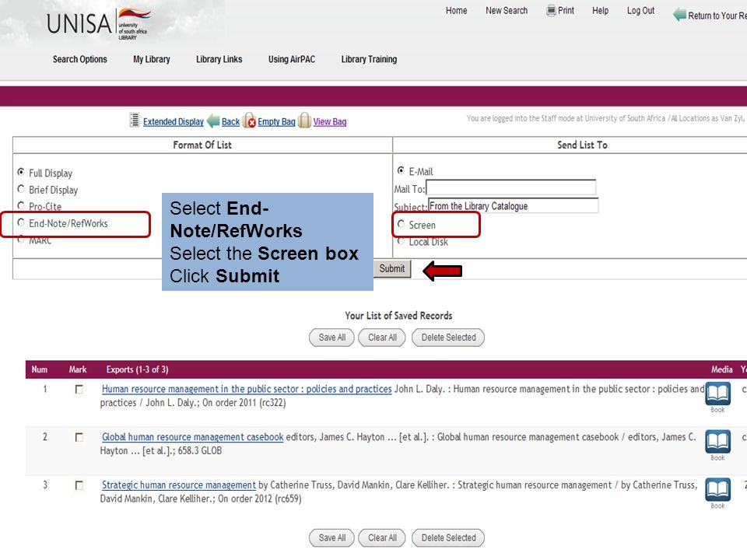The image size is (747, 560).
Task: Choose Local Disk send option
Action: click(402, 241)
